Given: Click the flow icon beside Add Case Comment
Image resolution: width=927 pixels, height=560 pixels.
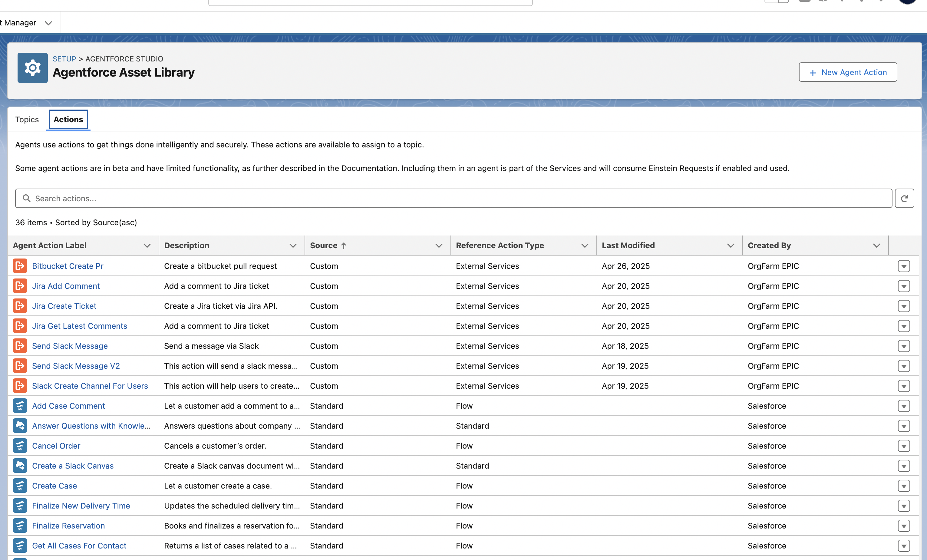Looking at the screenshot, I should click(x=20, y=406).
